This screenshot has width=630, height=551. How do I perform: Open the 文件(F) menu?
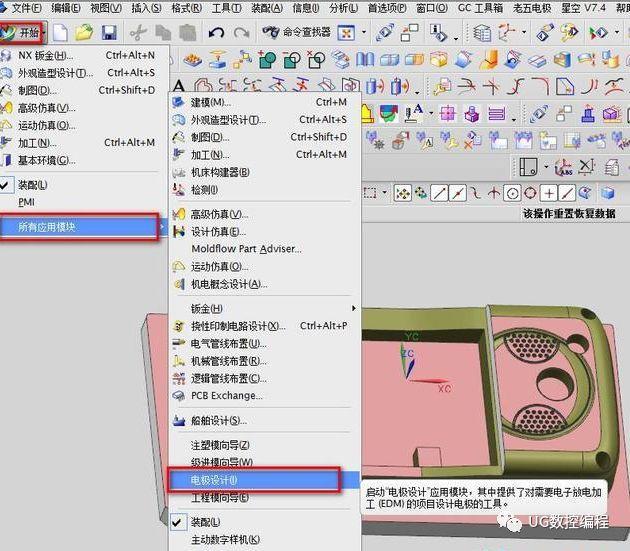point(26,8)
